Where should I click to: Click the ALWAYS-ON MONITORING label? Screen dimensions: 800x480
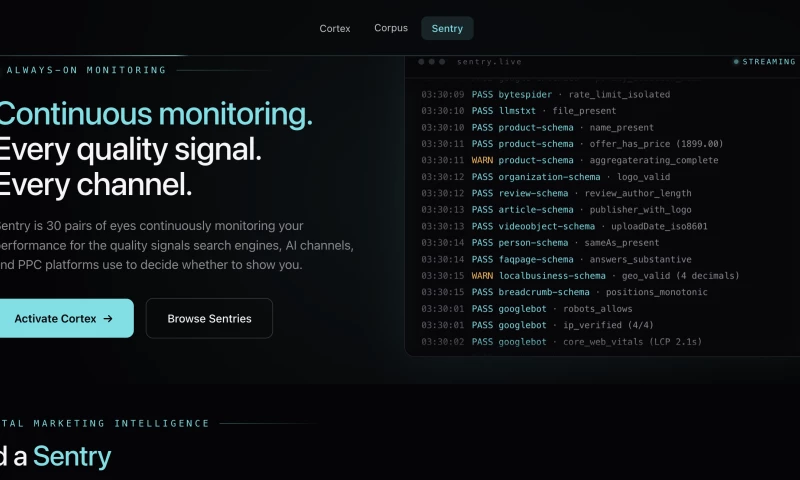pyautogui.click(x=86, y=70)
